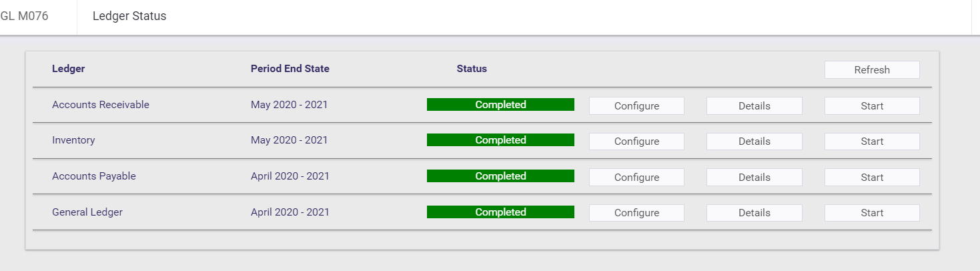
Task: Click the Inventory ledger name
Action: [x=73, y=140]
